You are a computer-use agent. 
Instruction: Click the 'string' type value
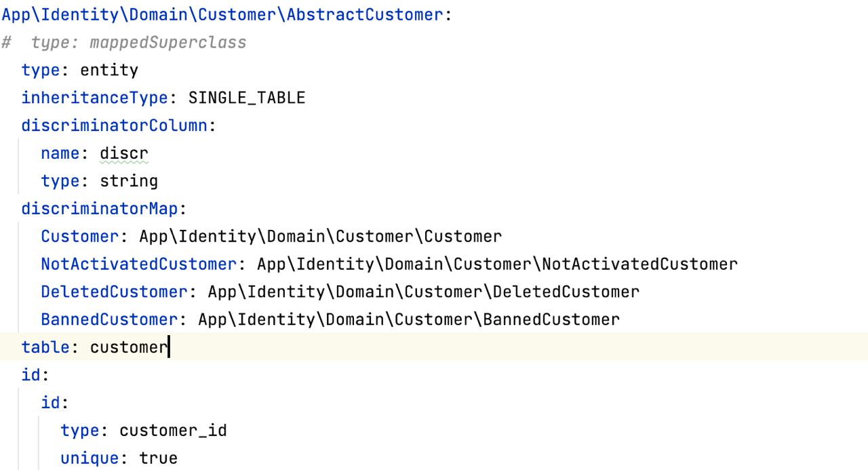coord(129,182)
